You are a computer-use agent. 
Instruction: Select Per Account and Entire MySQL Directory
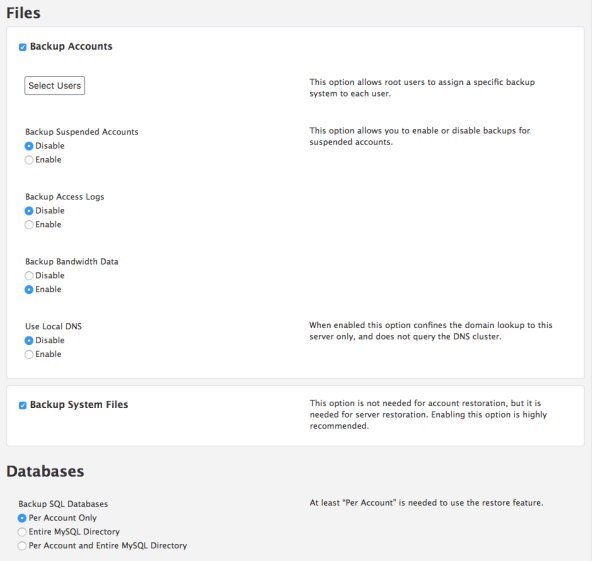click(x=22, y=546)
